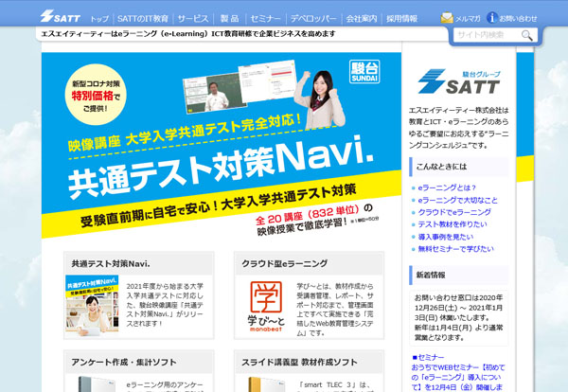This screenshot has height=392, width=568.
Task: Click the 2021年度から始まる description text
Action: pyautogui.click(x=165, y=305)
